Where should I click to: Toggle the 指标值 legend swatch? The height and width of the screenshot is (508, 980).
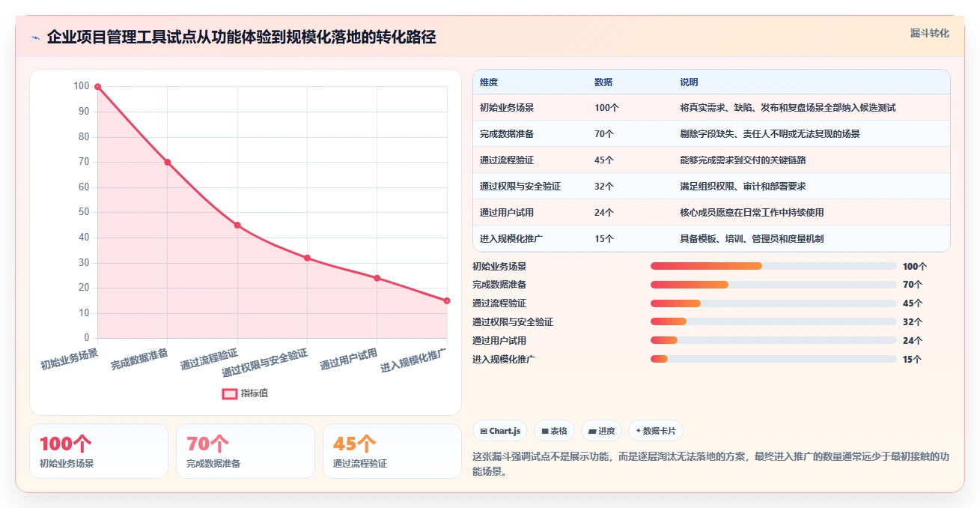click(230, 393)
